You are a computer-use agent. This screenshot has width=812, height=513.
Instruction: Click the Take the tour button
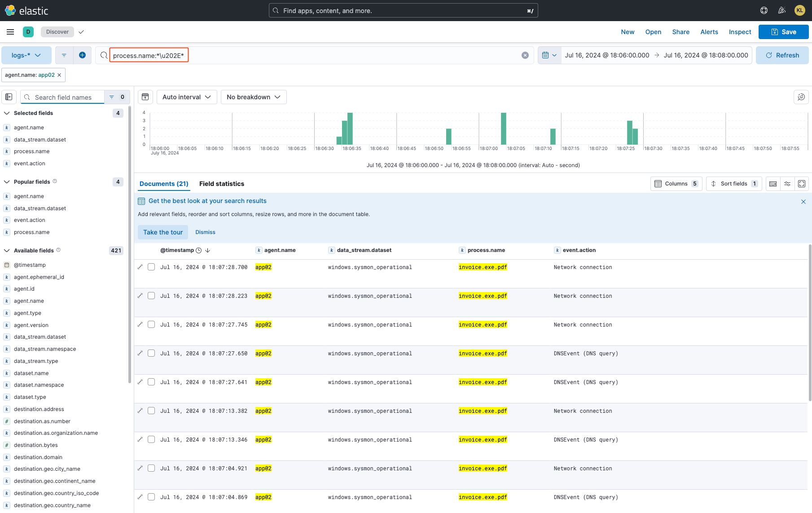163,232
